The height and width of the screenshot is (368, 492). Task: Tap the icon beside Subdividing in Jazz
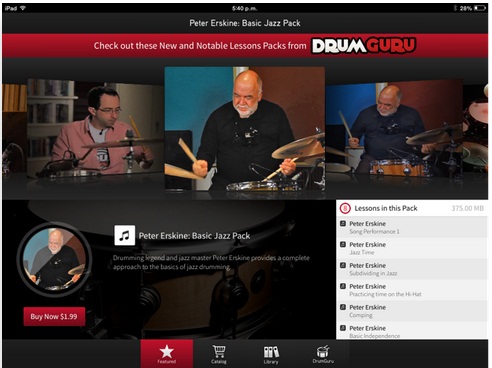343,265
